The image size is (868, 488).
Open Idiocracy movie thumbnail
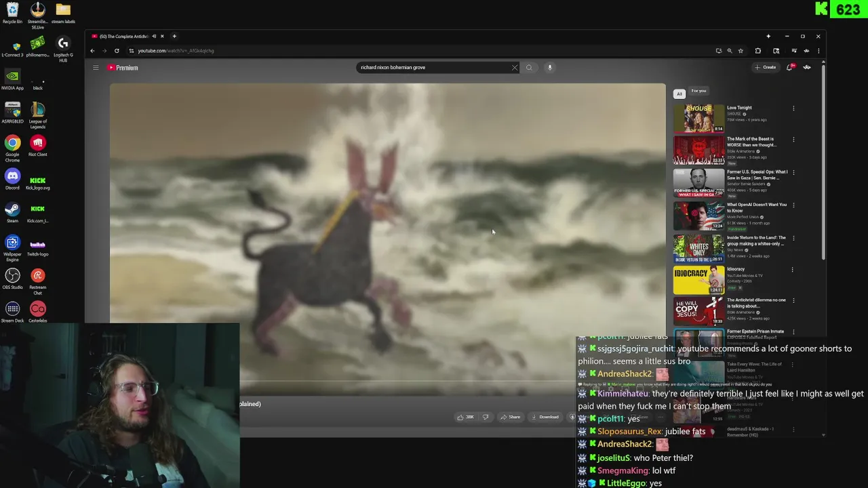[x=698, y=280]
